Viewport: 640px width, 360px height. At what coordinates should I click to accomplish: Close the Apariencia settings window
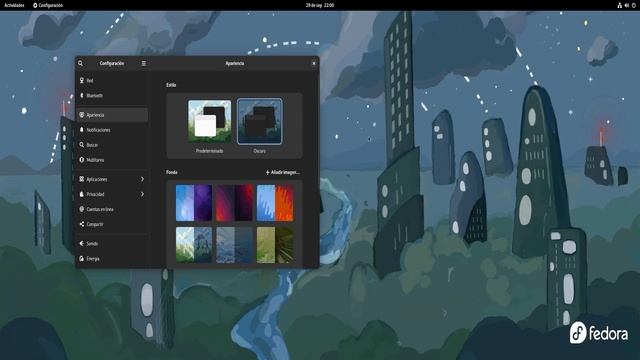314,63
